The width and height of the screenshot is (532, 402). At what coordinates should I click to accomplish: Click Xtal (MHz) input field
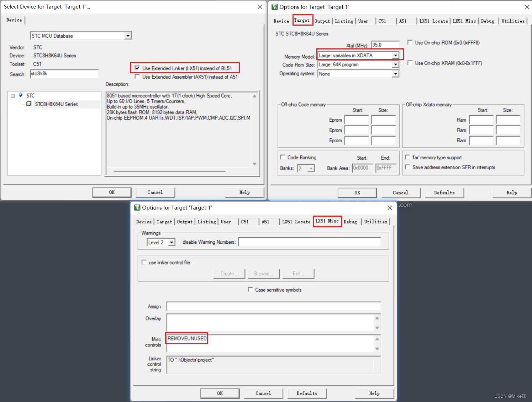(385, 45)
